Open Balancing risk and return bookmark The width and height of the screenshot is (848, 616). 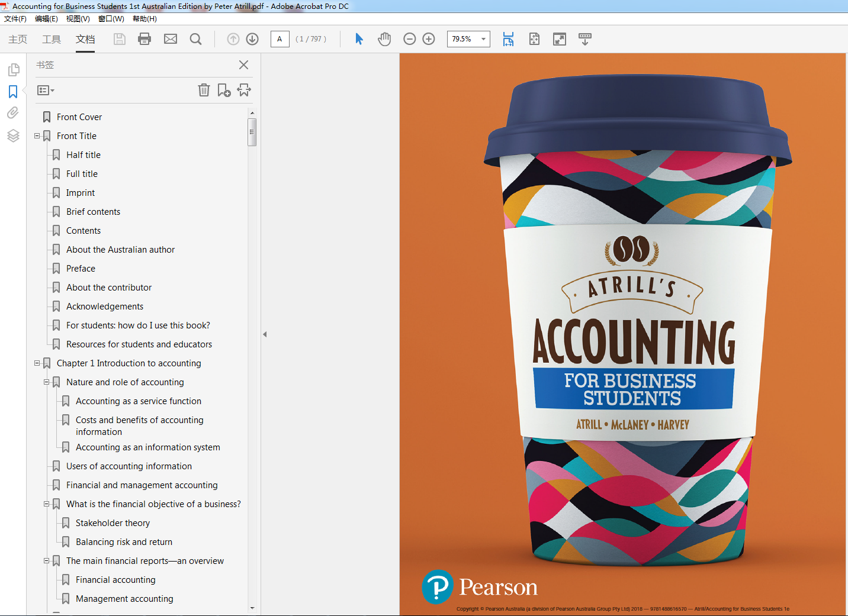[124, 542]
